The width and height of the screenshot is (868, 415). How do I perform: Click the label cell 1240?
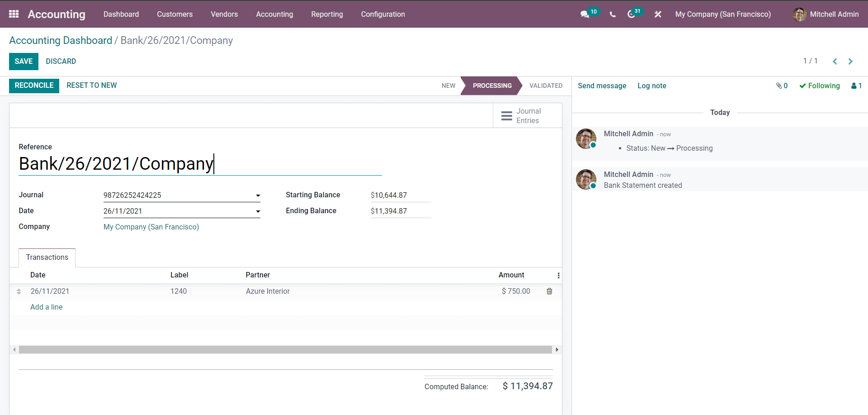point(179,291)
